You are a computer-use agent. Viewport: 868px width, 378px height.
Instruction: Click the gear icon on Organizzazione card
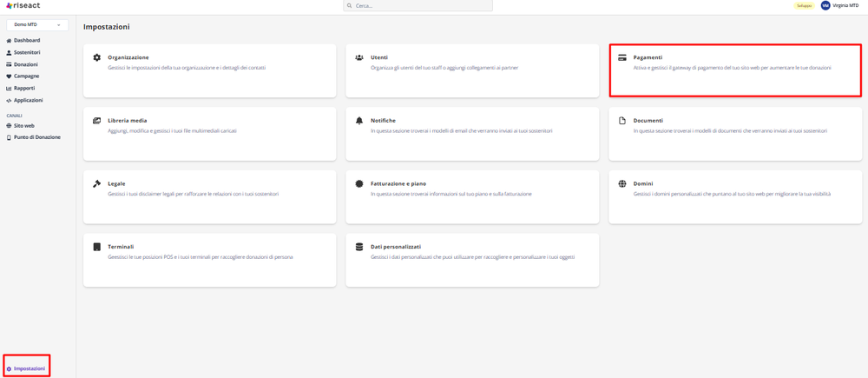97,57
